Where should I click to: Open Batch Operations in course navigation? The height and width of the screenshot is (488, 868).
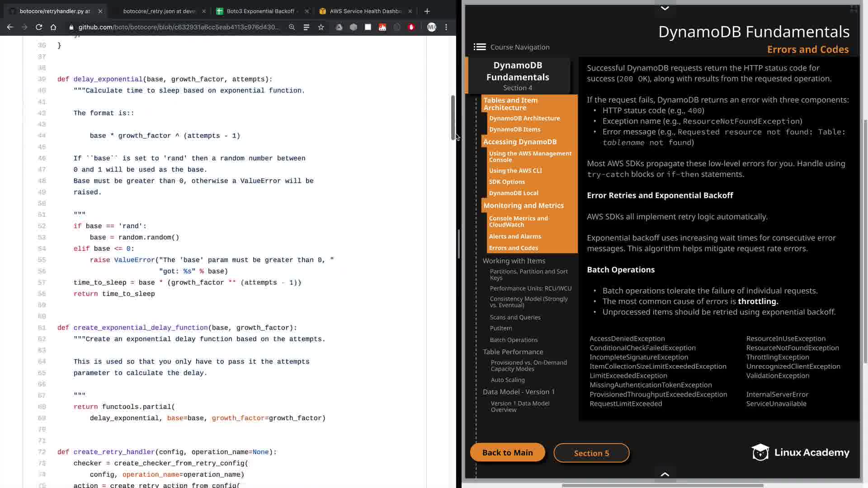pyautogui.click(x=514, y=340)
